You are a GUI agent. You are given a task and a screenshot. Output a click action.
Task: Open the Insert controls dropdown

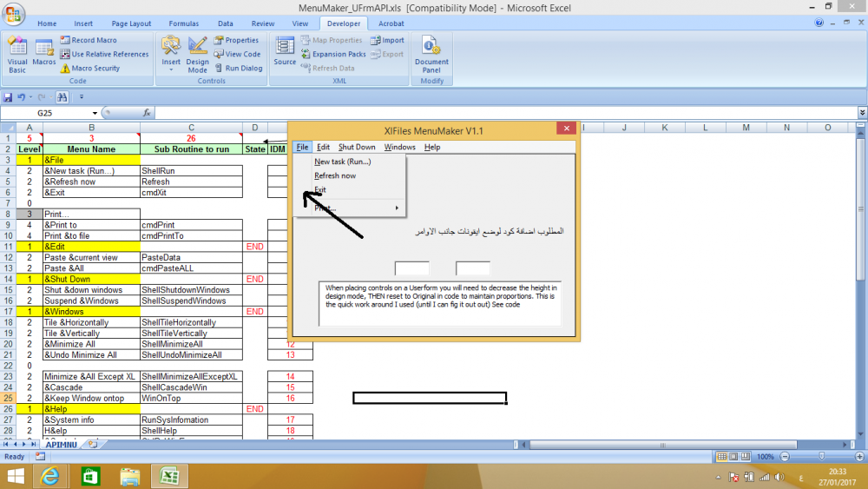[x=171, y=54]
